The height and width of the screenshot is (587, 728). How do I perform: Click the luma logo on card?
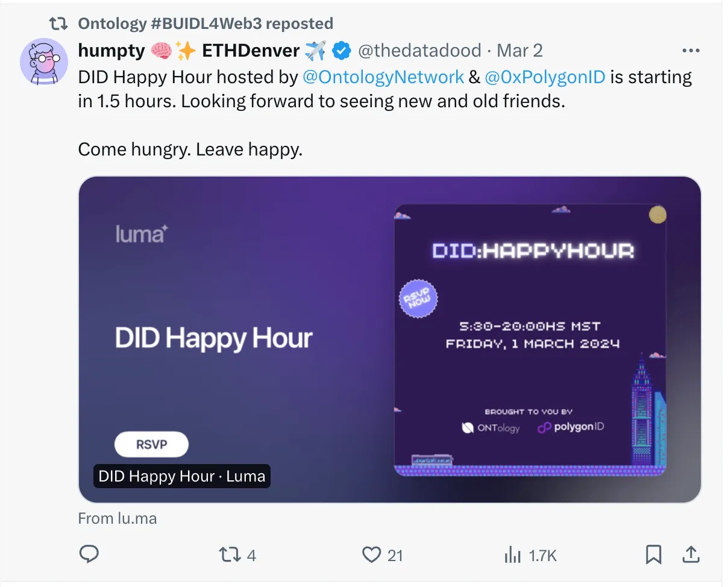tap(141, 234)
